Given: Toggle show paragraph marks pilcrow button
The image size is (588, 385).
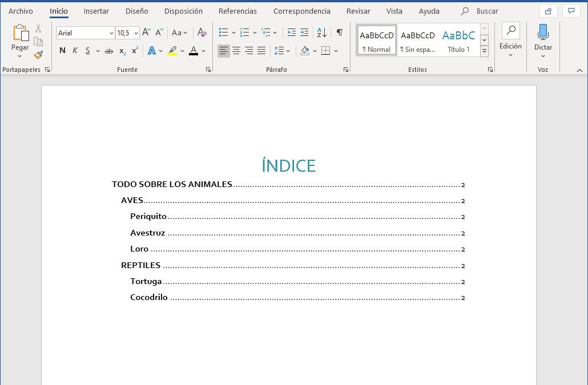Looking at the screenshot, I should coord(339,33).
